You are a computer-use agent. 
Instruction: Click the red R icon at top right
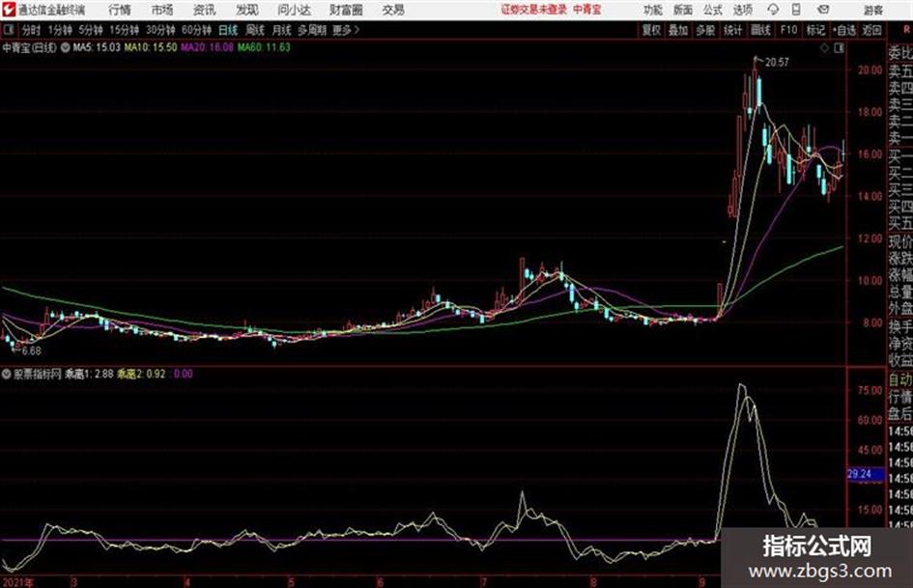pos(907,30)
